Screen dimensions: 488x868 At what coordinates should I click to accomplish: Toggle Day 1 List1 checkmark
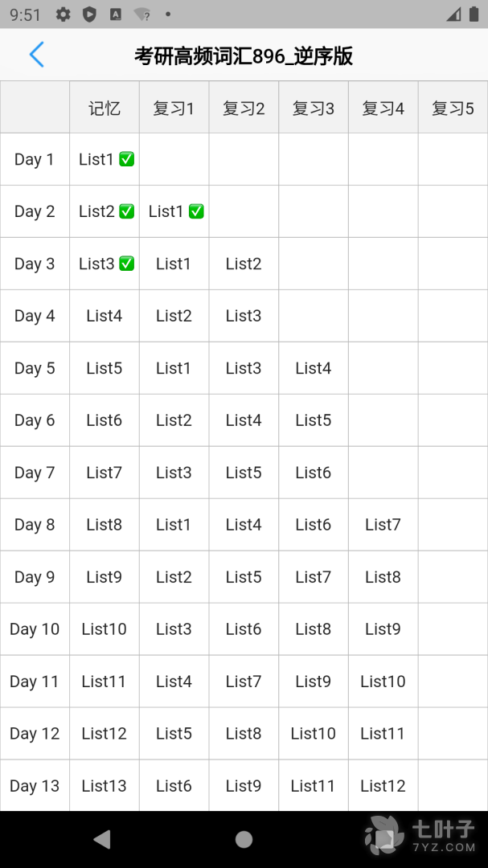126,159
